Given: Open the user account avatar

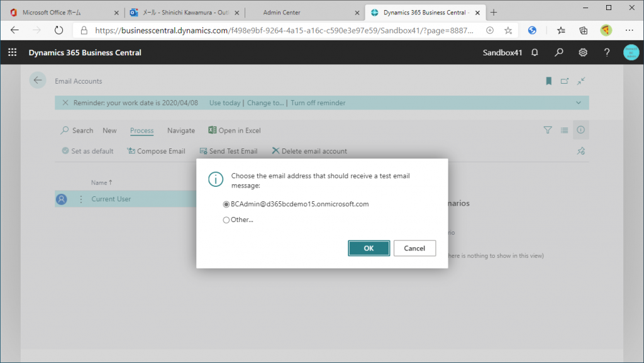Looking at the screenshot, I should point(631,53).
